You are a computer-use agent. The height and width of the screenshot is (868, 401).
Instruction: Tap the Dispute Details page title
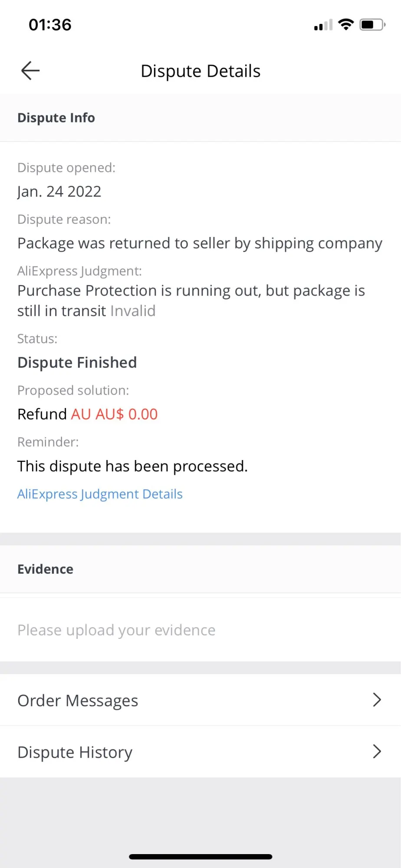coord(200,71)
